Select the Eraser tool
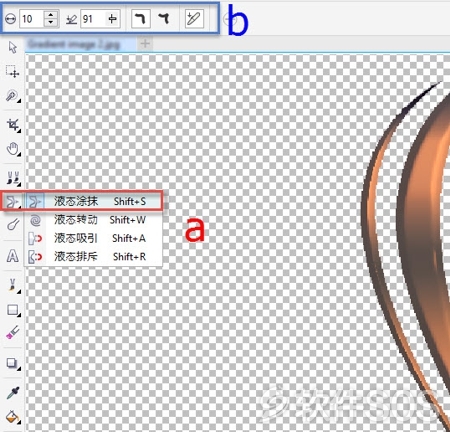Viewport: 450px width, 432px height. tap(13, 332)
